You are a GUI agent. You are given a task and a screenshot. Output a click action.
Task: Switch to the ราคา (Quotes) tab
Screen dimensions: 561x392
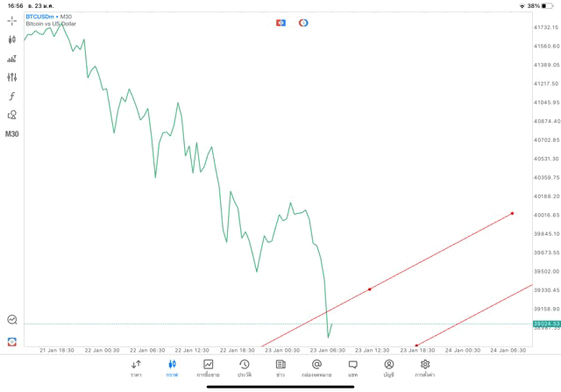coord(136,367)
